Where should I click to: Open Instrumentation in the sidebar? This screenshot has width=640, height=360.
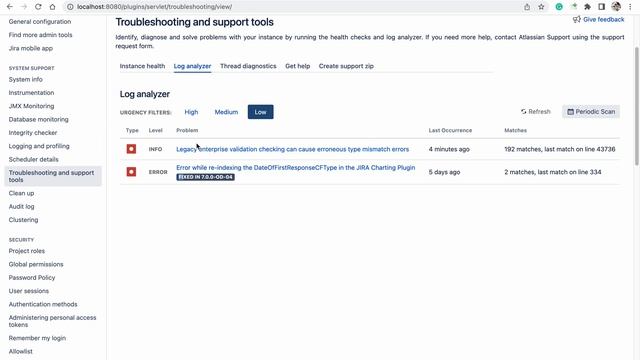tap(31, 93)
